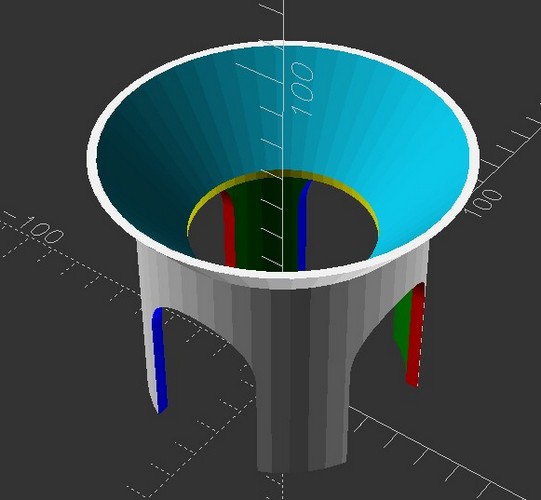Click the red edge on the right leg
This screenshot has height=500, width=541.
[415, 335]
